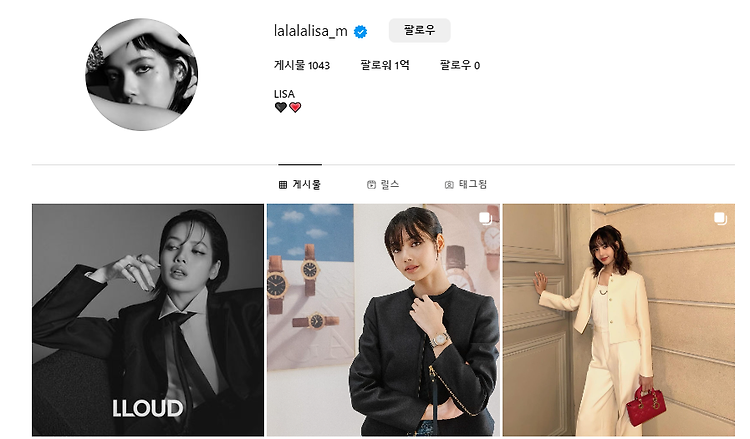Screen dimensions: 750x439
Task: Click the black heart emoji in bio
Action: pyautogui.click(x=281, y=108)
